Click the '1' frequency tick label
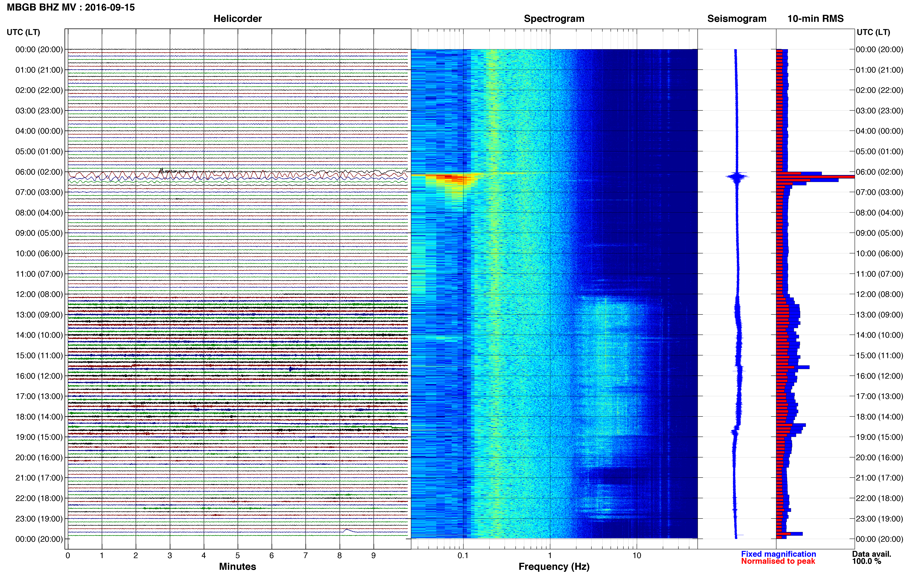The height and width of the screenshot is (578, 924). click(550, 555)
